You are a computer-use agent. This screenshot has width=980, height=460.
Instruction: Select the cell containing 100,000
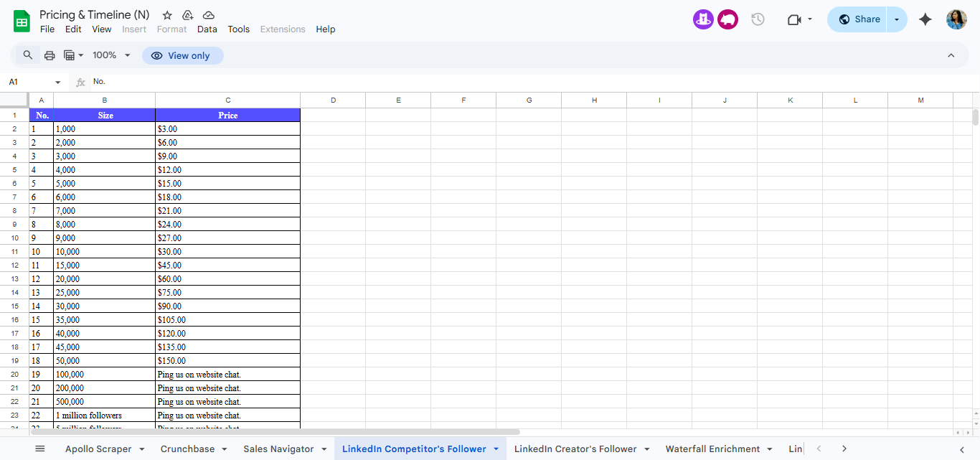point(105,375)
